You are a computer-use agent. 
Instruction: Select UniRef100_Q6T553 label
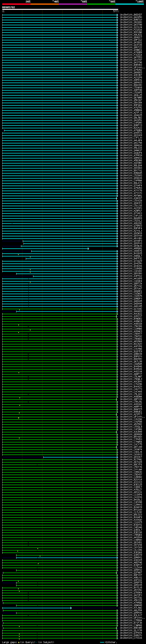coord(131,58)
